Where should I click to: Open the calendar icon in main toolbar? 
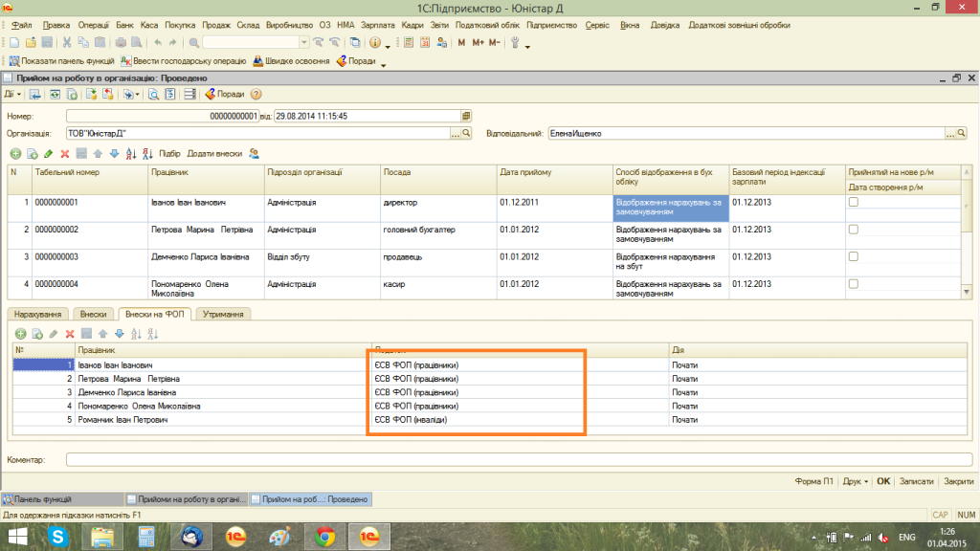425,42
